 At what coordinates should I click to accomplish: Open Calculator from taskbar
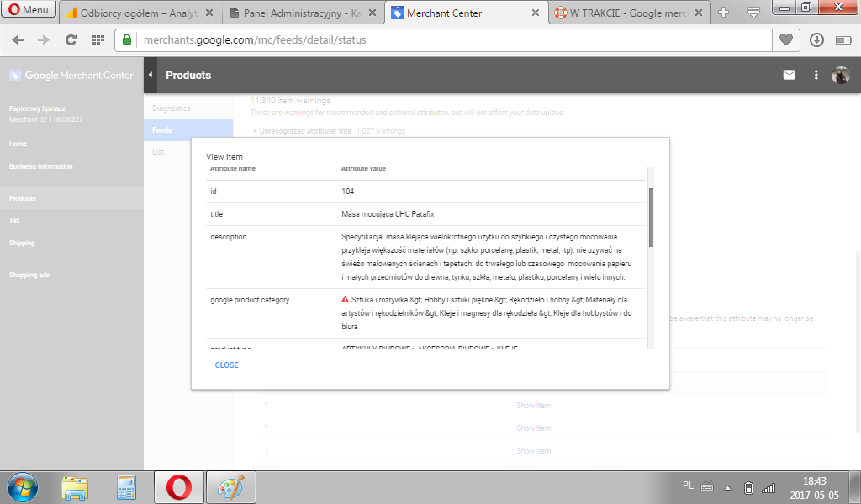[126, 487]
